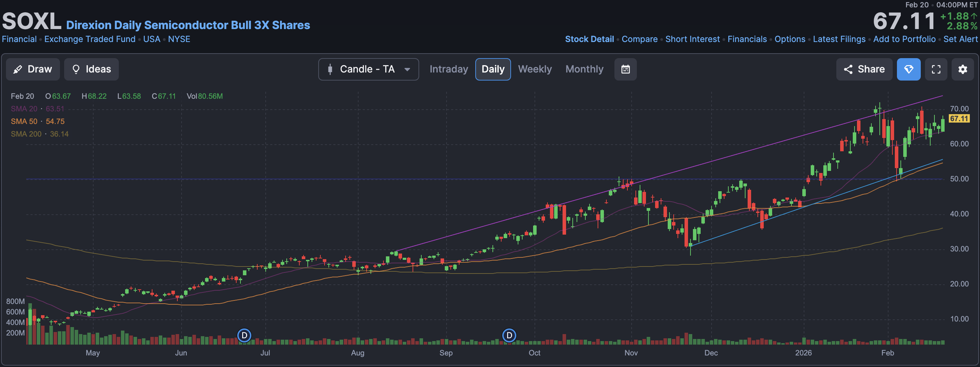Image resolution: width=980 pixels, height=367 pixels.
Task: Open the NYSE exchange link
Action: [x=179, y=39]
